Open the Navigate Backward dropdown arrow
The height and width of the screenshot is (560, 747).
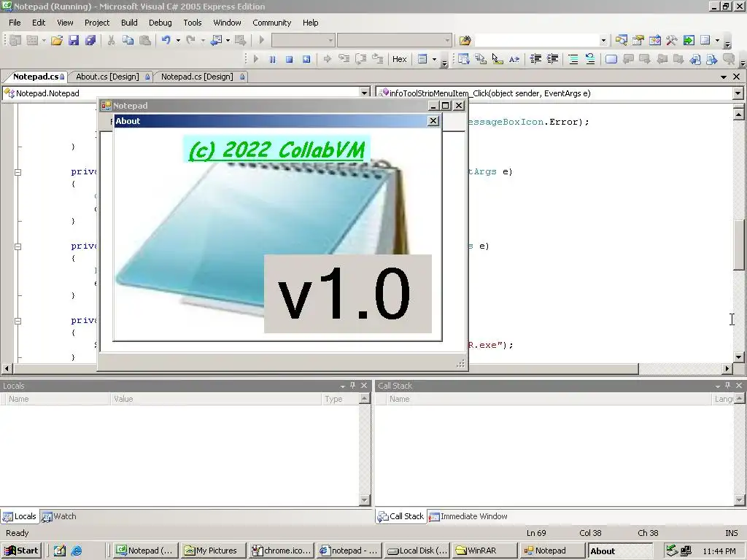click(x=228, y=41)
